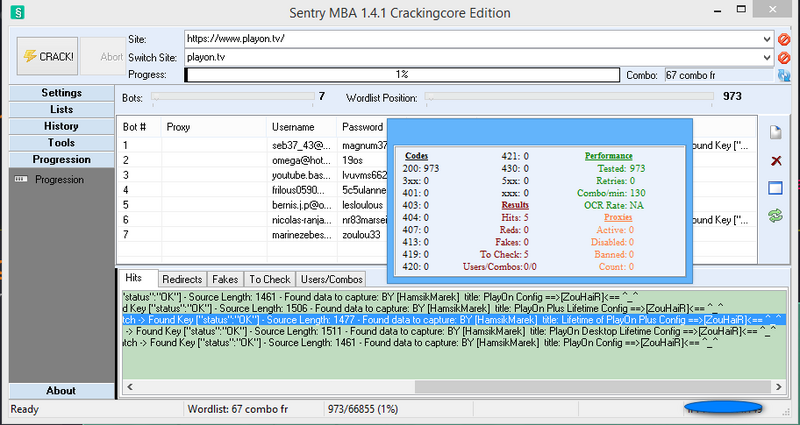Click the blue reload icon next to Combo
This screenshot has width=800, height=425.
tap(783, 76)
